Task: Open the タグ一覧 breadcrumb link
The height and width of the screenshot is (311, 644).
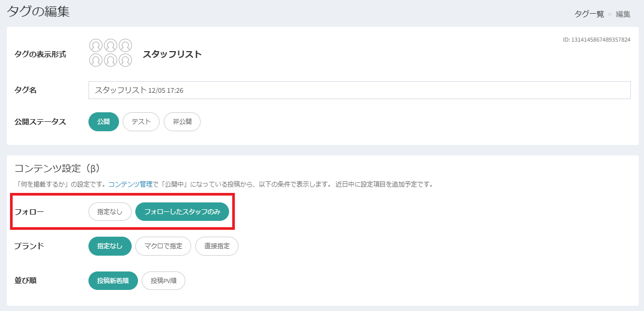Action: click(x=589, y=14)
